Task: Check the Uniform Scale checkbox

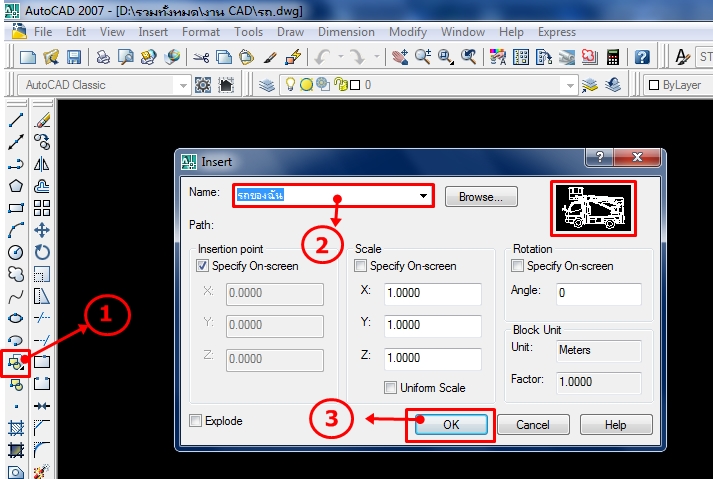Action: pyautogui.click(x=390, y=388)
